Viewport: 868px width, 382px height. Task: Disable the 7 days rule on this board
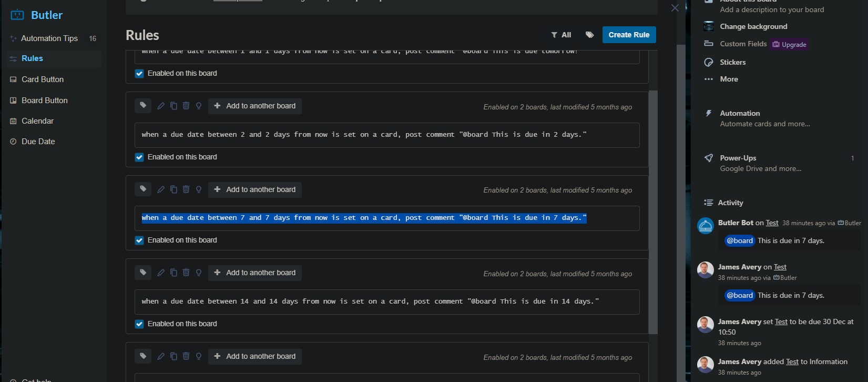139,240
